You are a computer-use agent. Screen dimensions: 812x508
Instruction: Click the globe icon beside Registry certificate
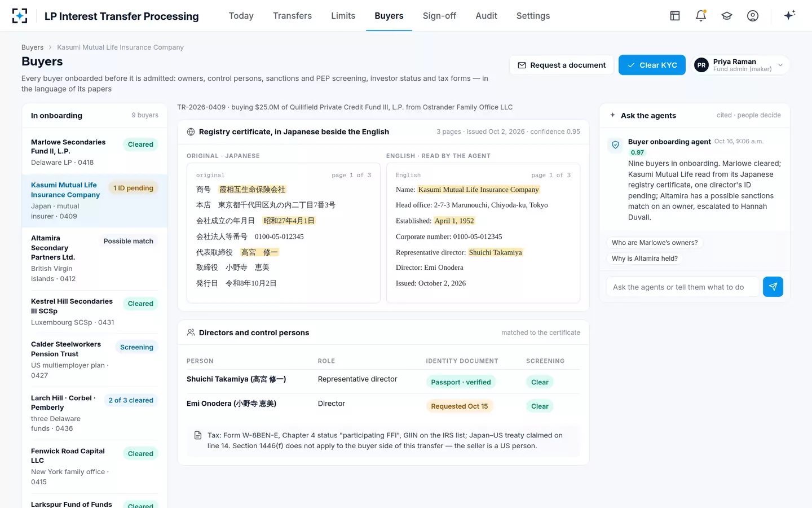pyautogui.click(x=191, y=132)
